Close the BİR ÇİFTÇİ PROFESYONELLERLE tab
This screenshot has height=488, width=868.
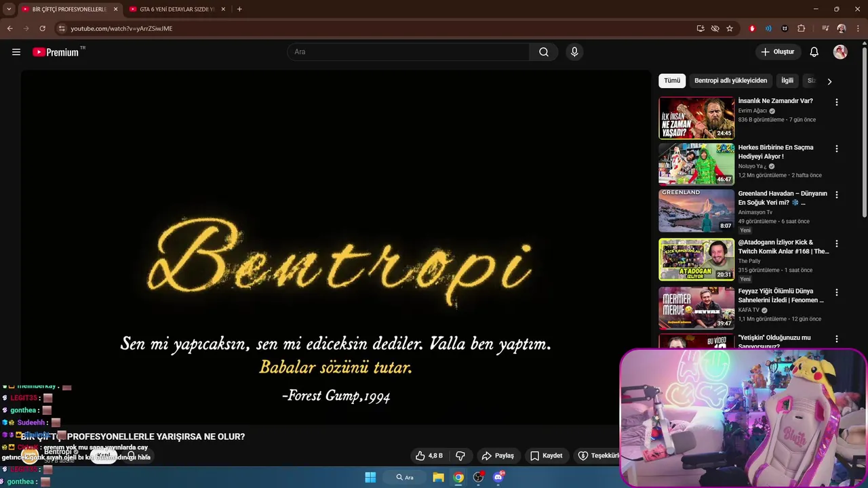click(115, 9)
